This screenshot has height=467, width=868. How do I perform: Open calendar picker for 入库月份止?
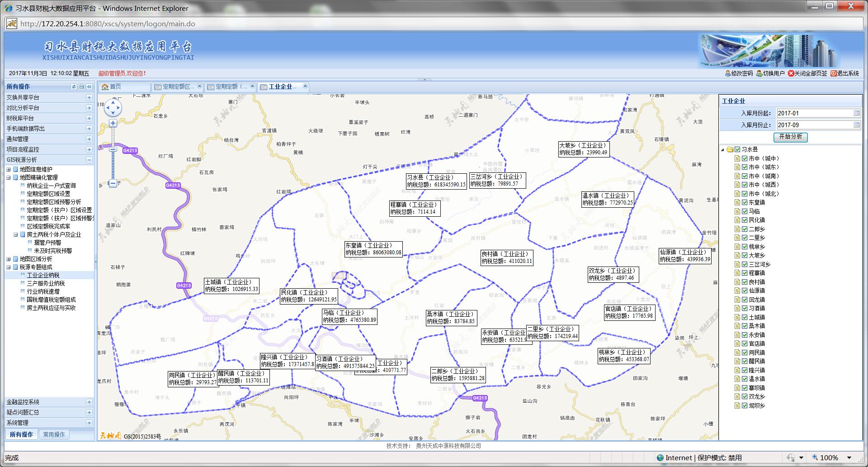(856, 125)
